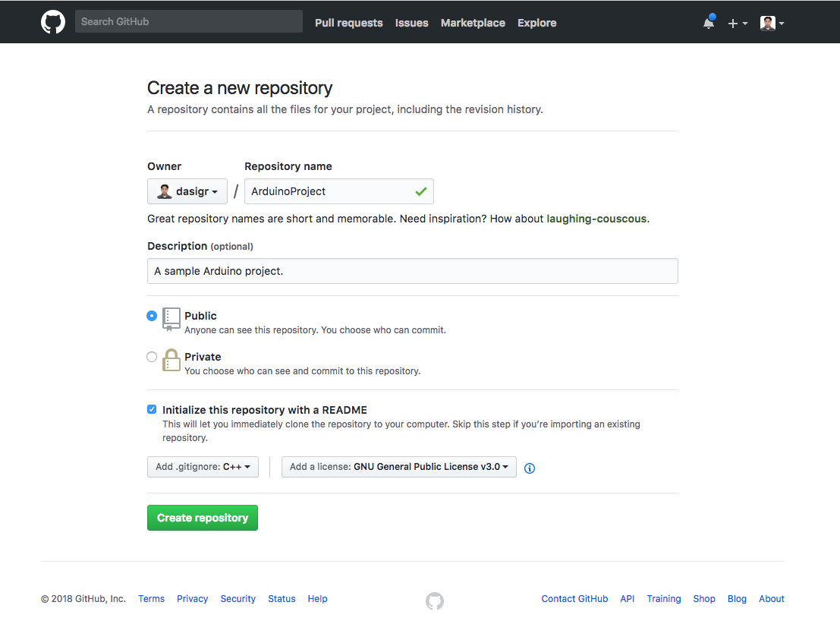This screenshot has height=643, width=840.
Task: Click the footer GitHub mark icon
Action: pos(435,600)
